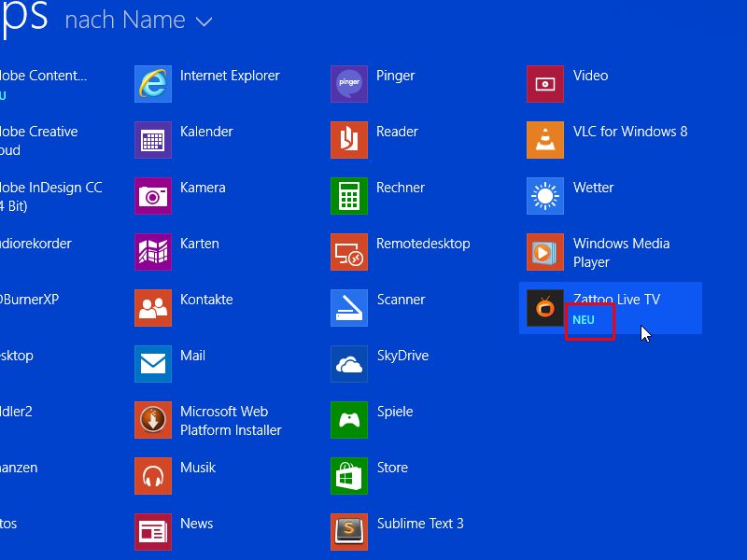
Task: Open the Musik headphones icon
Action: click(x=153, y=476)
